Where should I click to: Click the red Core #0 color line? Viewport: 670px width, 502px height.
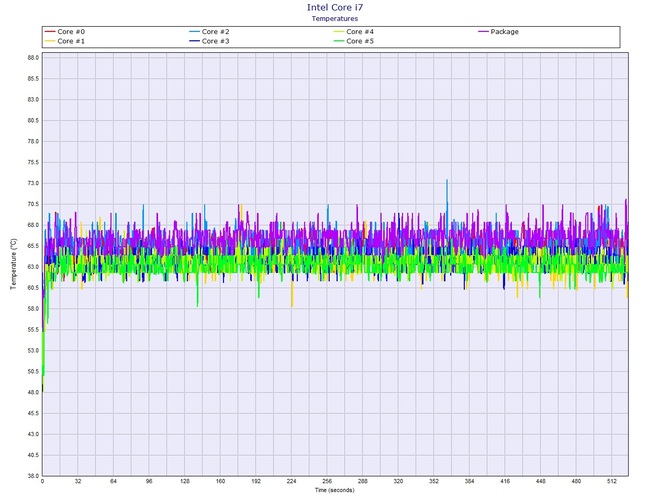50,32
